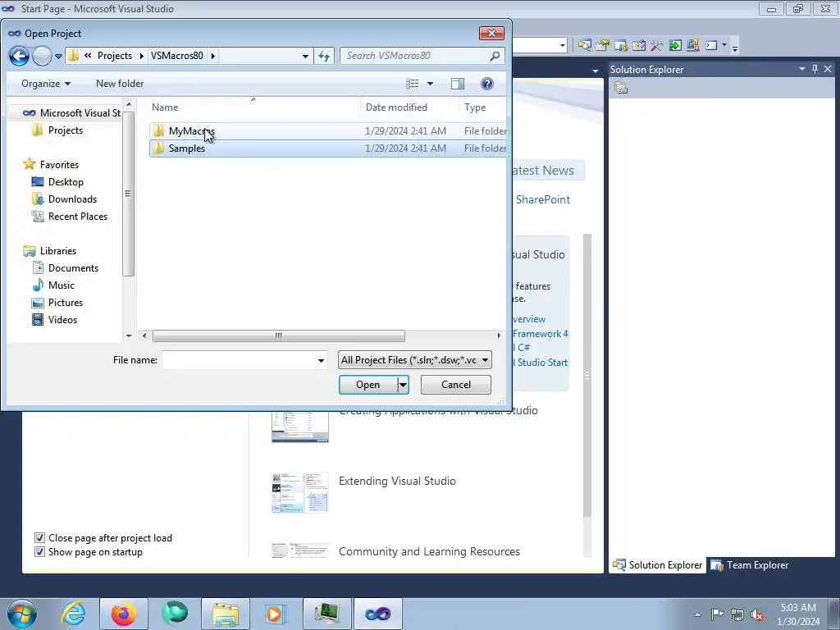Open Community and Learning Resources
This screenshot has width=840, height=630.
click(429, 552)
